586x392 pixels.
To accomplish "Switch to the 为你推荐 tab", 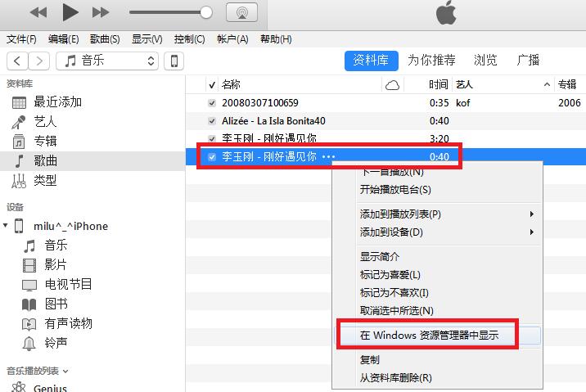I will [x=431, y=61].
